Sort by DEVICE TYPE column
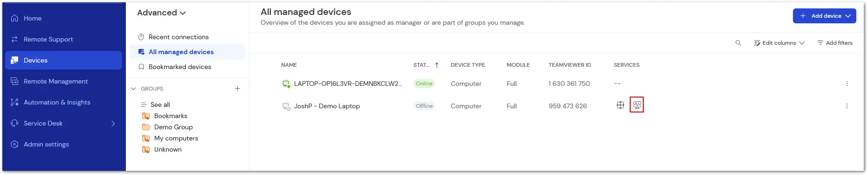 [468, 65]
